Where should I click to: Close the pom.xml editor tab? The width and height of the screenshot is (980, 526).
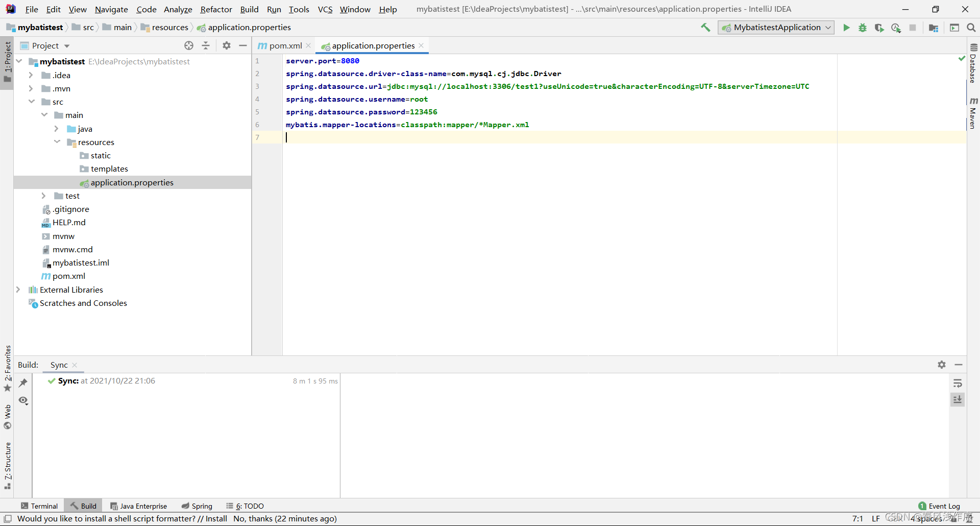pos(308,45)
